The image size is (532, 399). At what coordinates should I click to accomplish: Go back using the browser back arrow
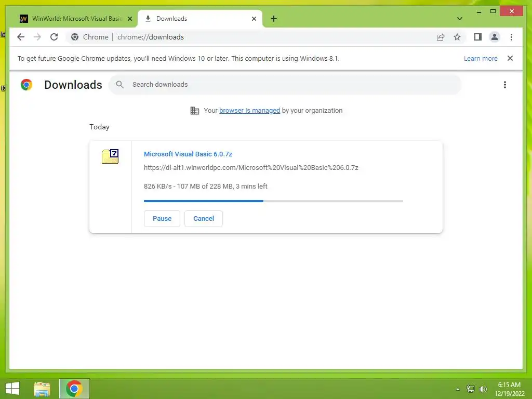21,37
